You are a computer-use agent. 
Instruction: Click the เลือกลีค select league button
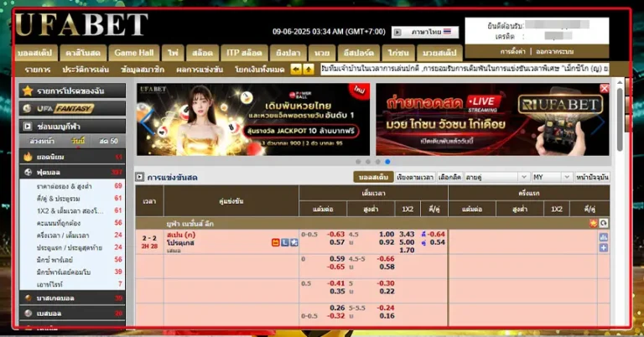(449, 177)
